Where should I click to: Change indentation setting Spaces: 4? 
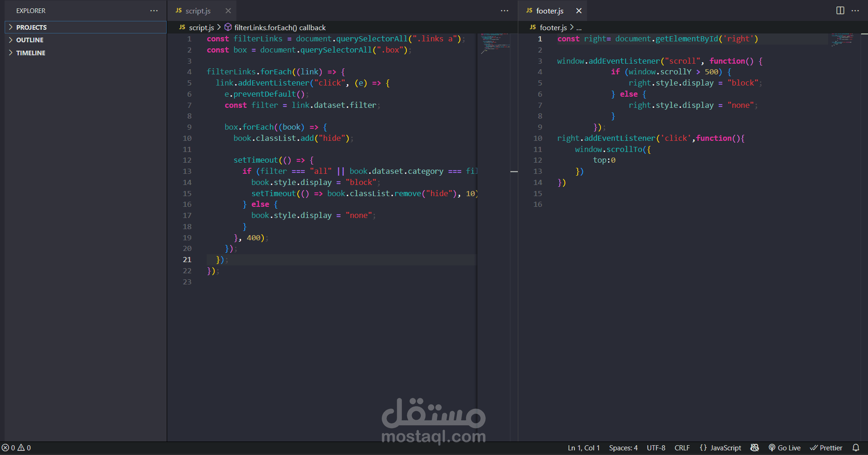pos(623,448)
